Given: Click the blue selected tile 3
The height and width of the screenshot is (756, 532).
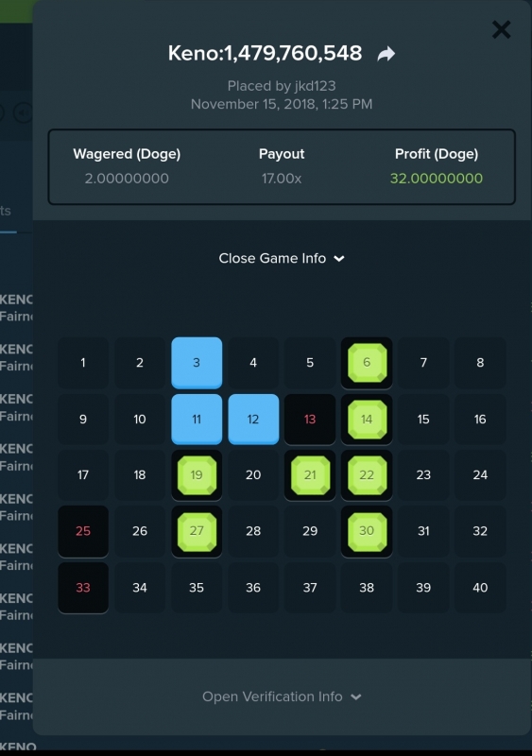Looking at the screenshot, I should pos(197,363).
